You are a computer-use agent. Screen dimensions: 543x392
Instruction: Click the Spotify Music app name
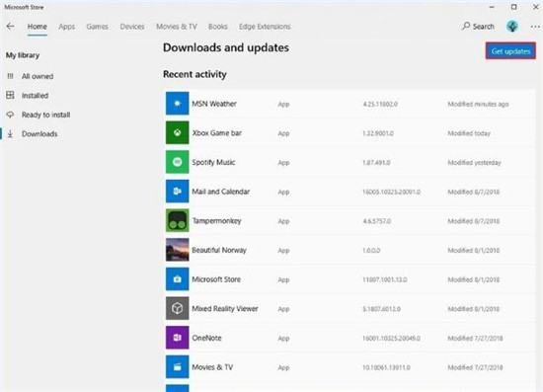pyautogui.click(x=213, y=162)
